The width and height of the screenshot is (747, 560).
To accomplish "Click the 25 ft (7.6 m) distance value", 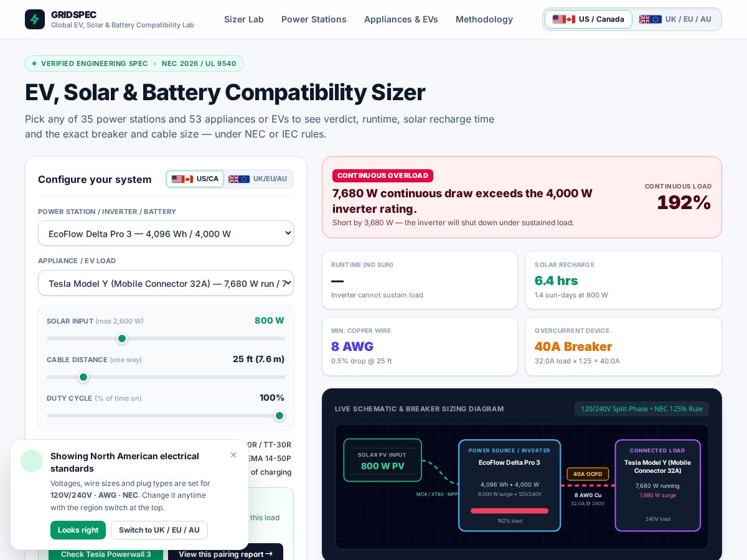I will coord(258,359).
